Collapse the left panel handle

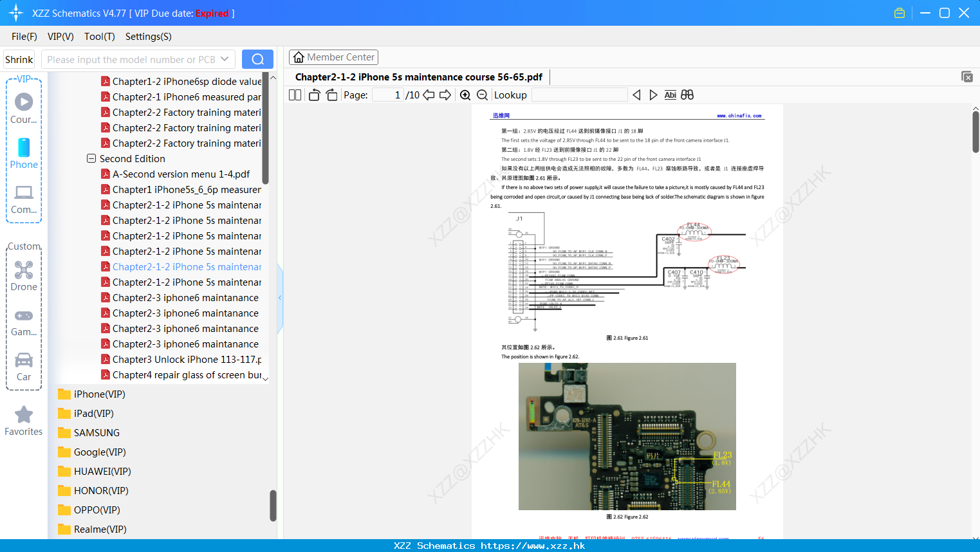point(280,297)
